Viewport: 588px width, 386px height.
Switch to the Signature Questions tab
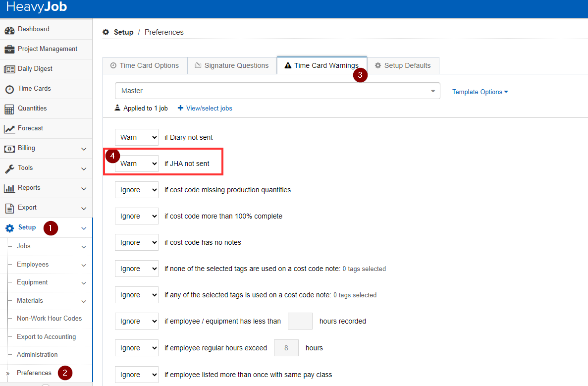(232, 65)
